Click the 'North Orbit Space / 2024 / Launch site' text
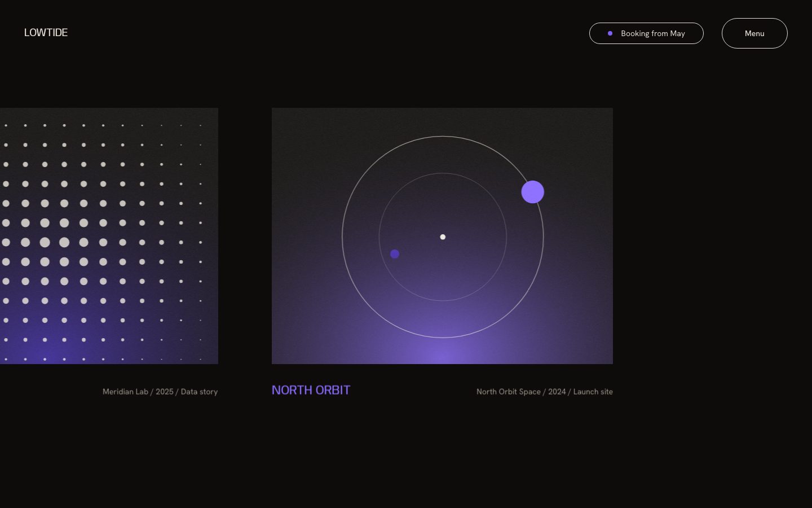Screen dimensions: 812x508 point(545,392)
